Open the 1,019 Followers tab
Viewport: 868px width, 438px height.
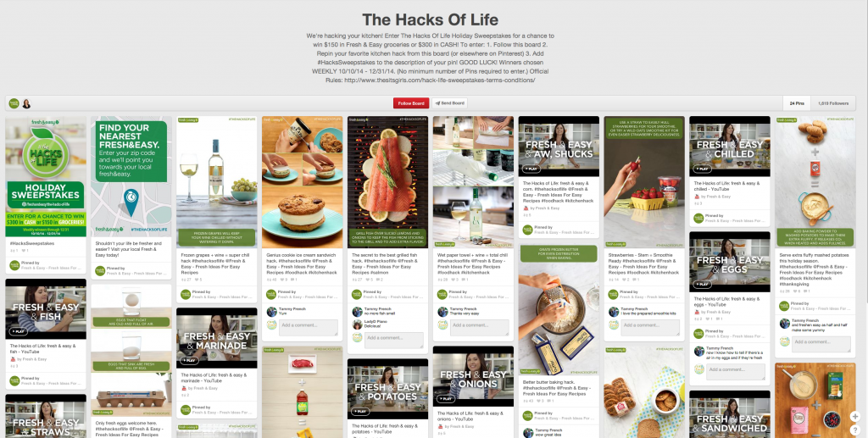[x=833, y=103]
